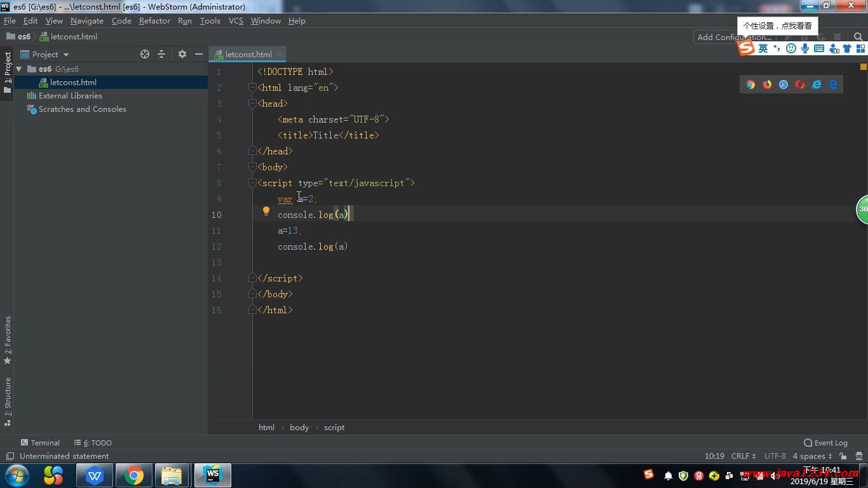Screen dimensions: 868x488
Task: Fold the body tag on line 7
Action: [252, 167]
